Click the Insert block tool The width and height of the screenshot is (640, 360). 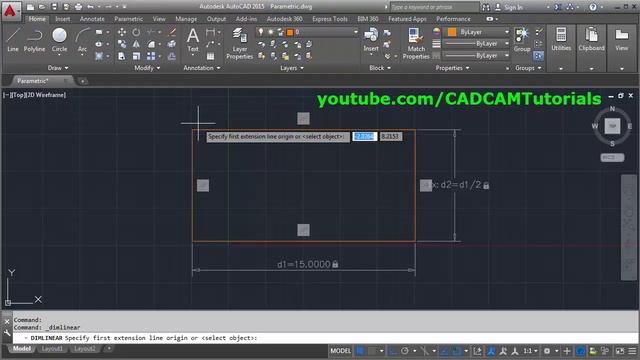371,40
